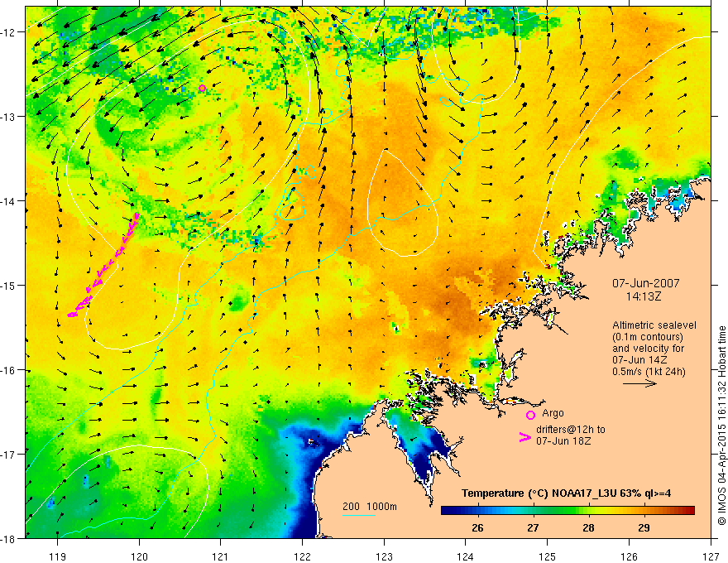Click the latitude label -12
Image resolution: width=728 pixels, height=563 pixels.
click(x=9, y=32)
